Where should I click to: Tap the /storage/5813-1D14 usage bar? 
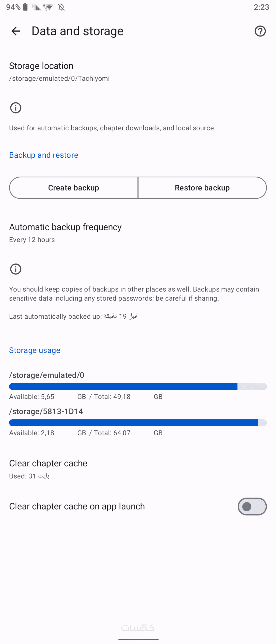[138, 423]
